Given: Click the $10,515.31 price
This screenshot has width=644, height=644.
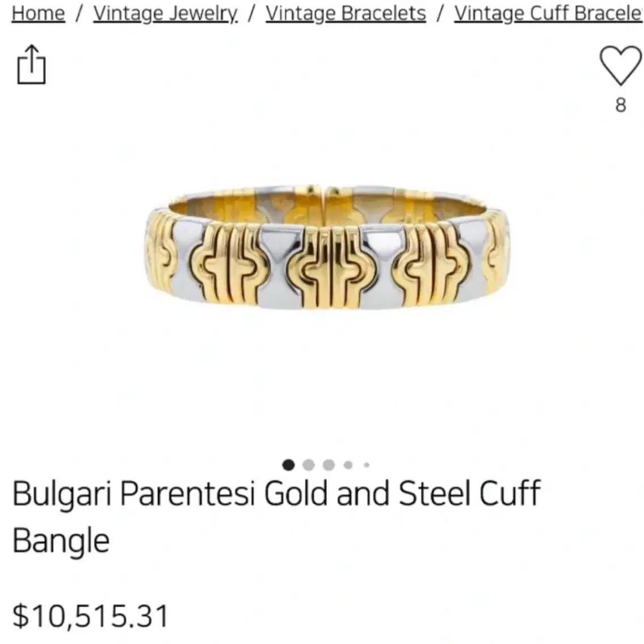Looking at the screenshot, I should [x=91, y=616].
